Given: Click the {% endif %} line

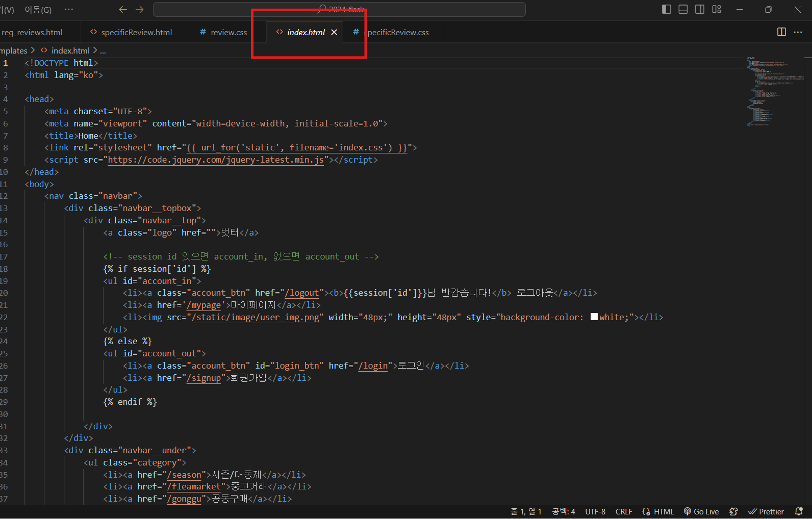Looking at the screenshot, I should click(130, 402).
